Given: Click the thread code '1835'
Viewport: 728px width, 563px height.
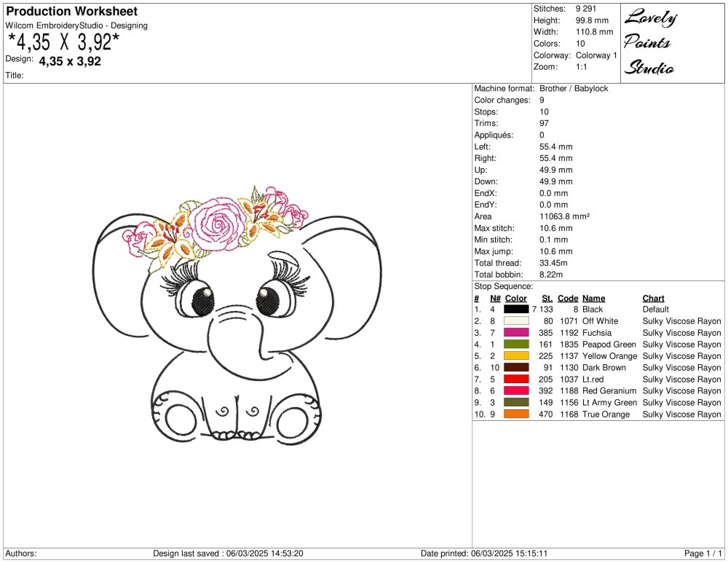Looking at the screenshot, I should [x=569, y=345].
